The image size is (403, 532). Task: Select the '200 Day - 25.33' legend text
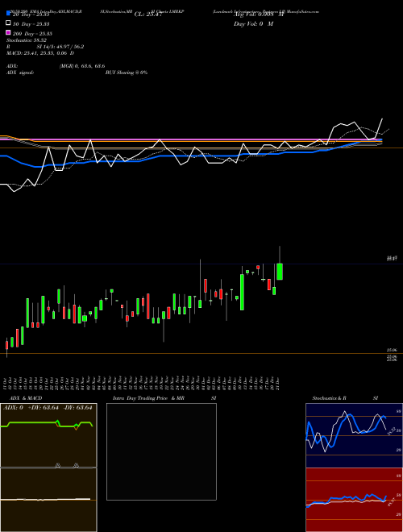point(32,34)
